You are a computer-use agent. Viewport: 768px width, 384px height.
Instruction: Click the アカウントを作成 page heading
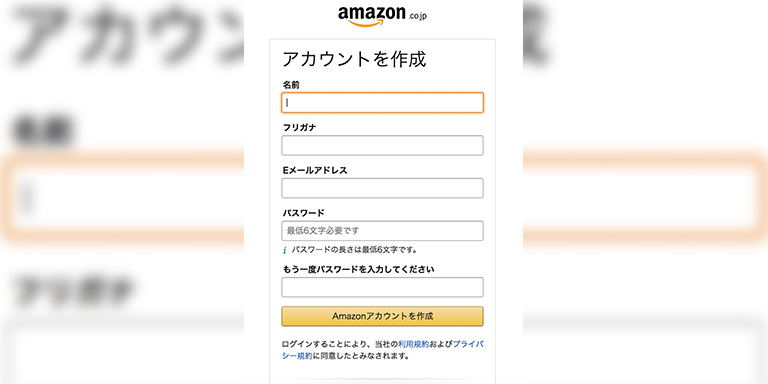354,59
